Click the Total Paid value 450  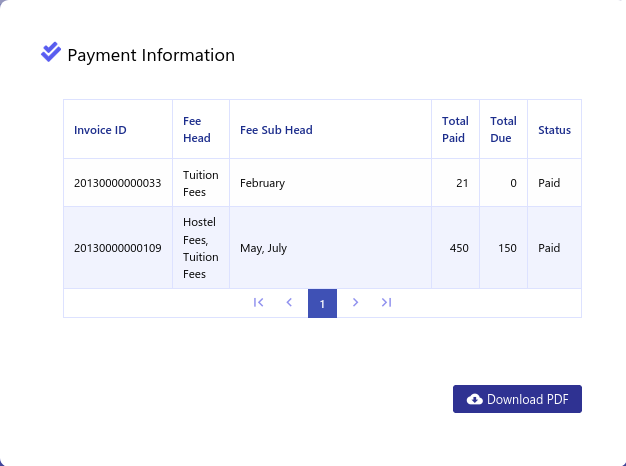pyautogui.click(x=459, y=248)
